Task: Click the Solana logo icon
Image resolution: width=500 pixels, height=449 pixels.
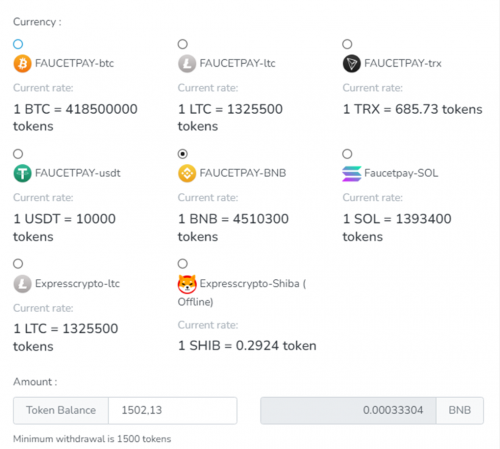Action: coord(352,174)
